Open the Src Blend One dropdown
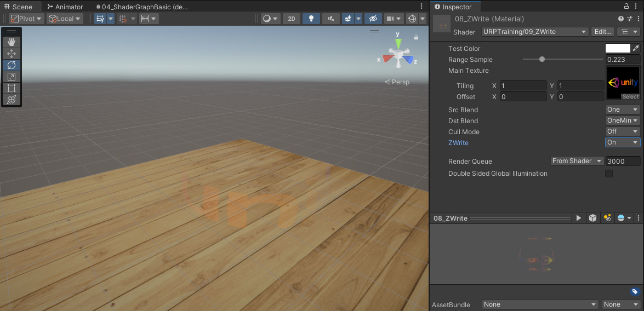Screen dimensions: 644x311 pos(623,110)
